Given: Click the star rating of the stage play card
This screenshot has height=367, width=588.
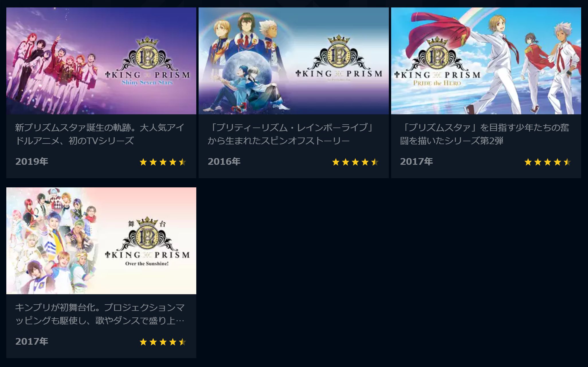Looking at the screenshot, I should (163, 342).
